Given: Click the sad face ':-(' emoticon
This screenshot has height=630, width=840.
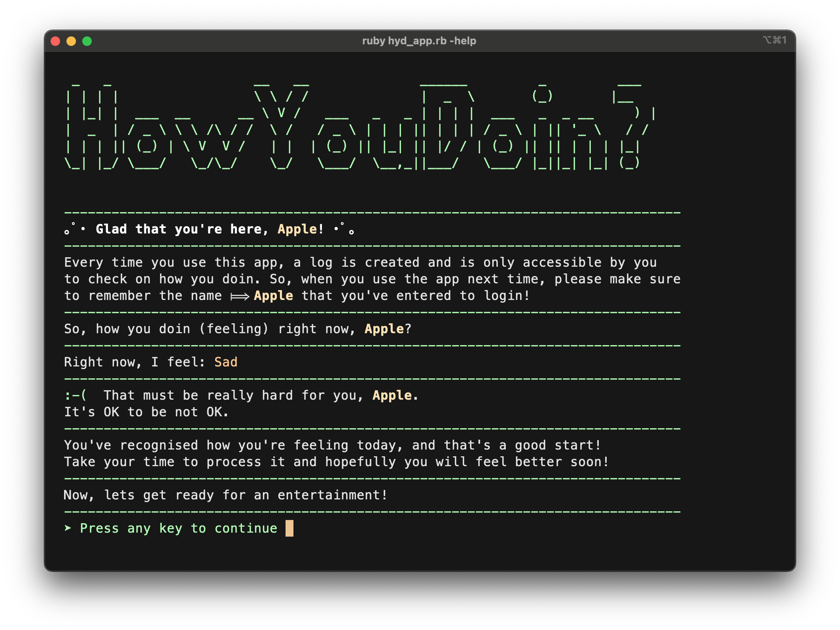Looking at the screenshot, I should (76, 395).
